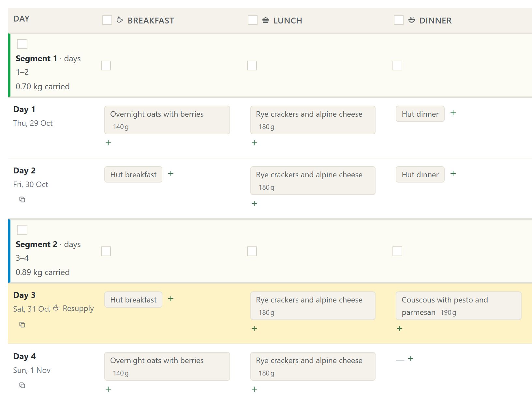This screenshot has height=412, width=532.
Task: Open Couscous with pesto and parmesan item
Action: pyautogui.click(x=459, y=306)
